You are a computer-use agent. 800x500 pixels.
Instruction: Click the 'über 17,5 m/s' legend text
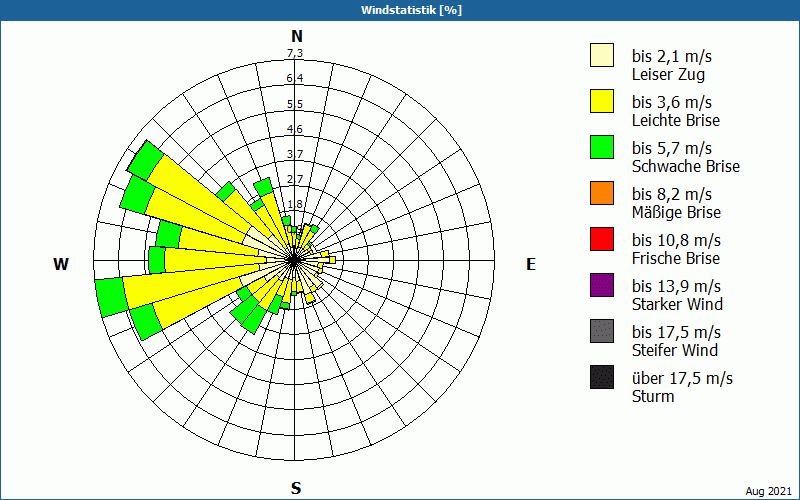(x=682, y=378)
